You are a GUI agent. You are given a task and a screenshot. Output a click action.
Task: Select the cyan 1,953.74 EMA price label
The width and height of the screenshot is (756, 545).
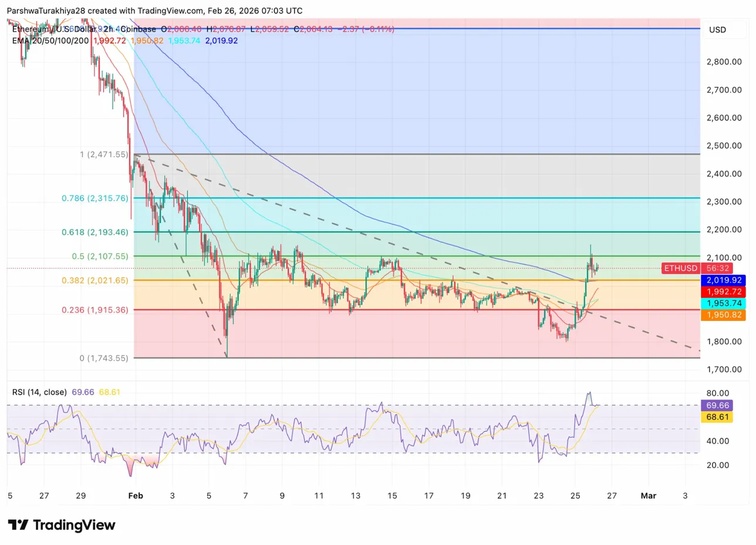pyautogui.click(x=723, y=303)
